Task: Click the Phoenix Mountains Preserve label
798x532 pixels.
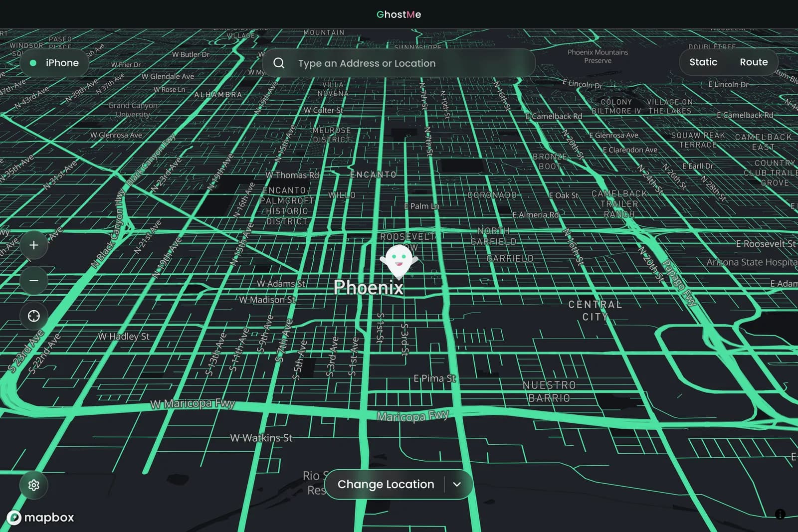Action: [598, 56]
